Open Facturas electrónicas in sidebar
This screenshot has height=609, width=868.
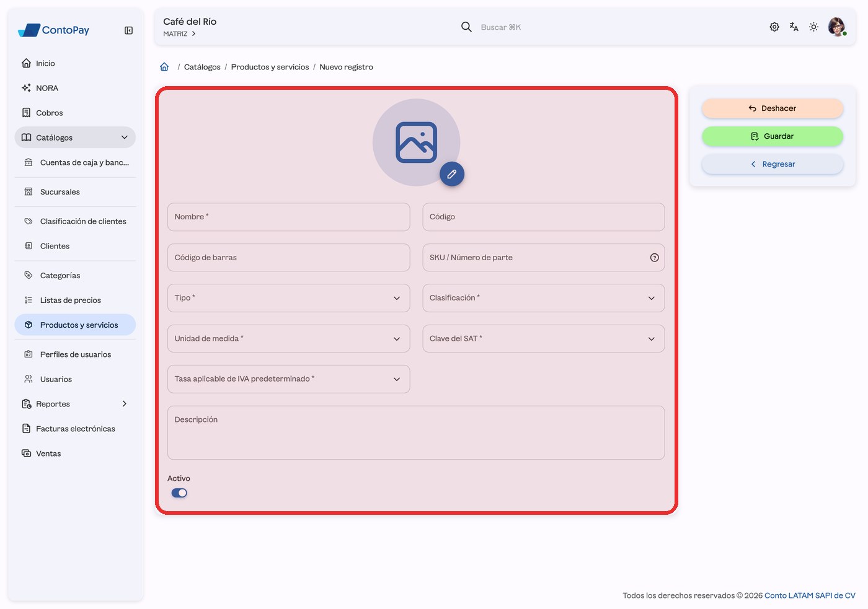tap(75, 429)
